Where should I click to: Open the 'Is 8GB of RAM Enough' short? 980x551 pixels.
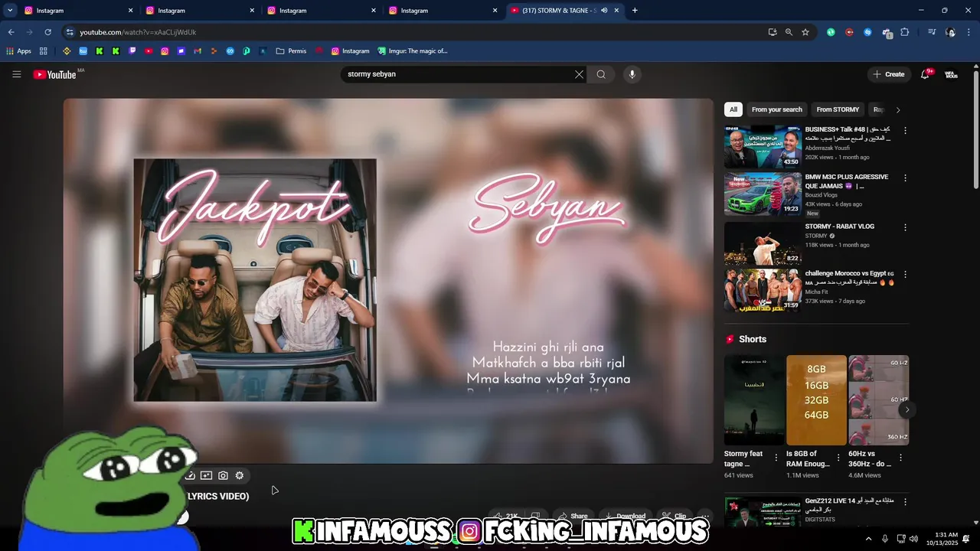point(816,400)
